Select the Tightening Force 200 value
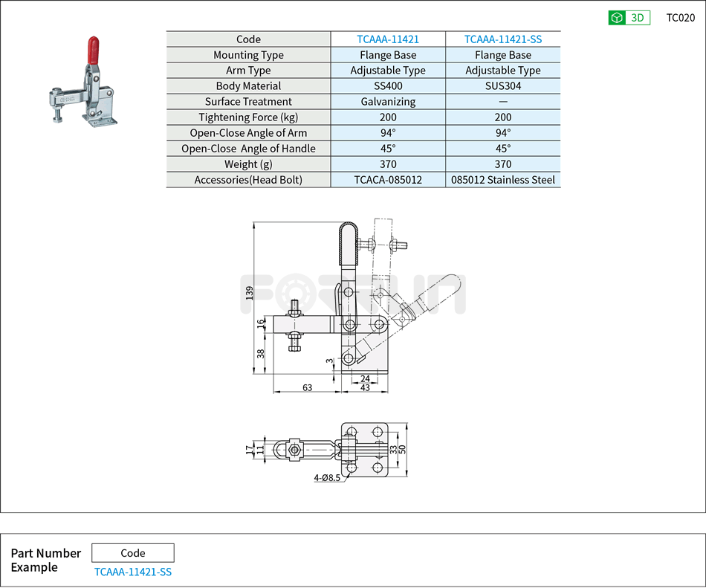The image size is (706, 588). pos(387,117)
